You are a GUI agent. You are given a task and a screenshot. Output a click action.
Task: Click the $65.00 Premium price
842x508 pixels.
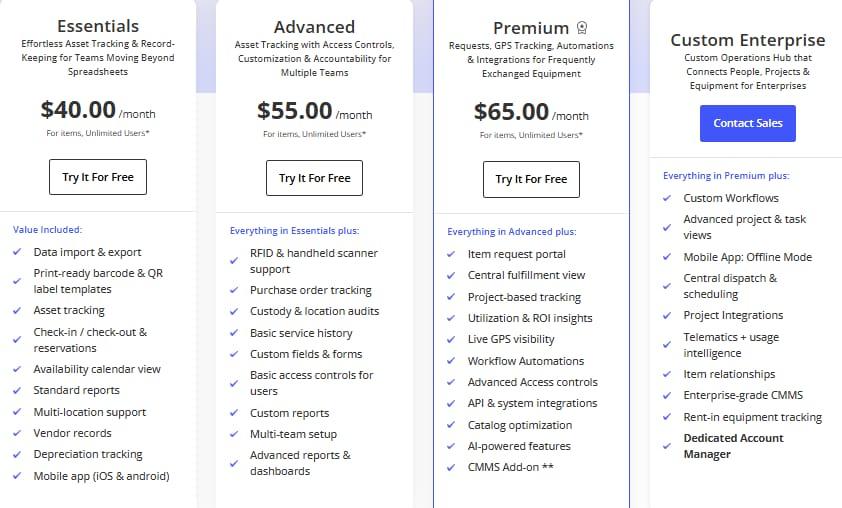pos(511,112)
